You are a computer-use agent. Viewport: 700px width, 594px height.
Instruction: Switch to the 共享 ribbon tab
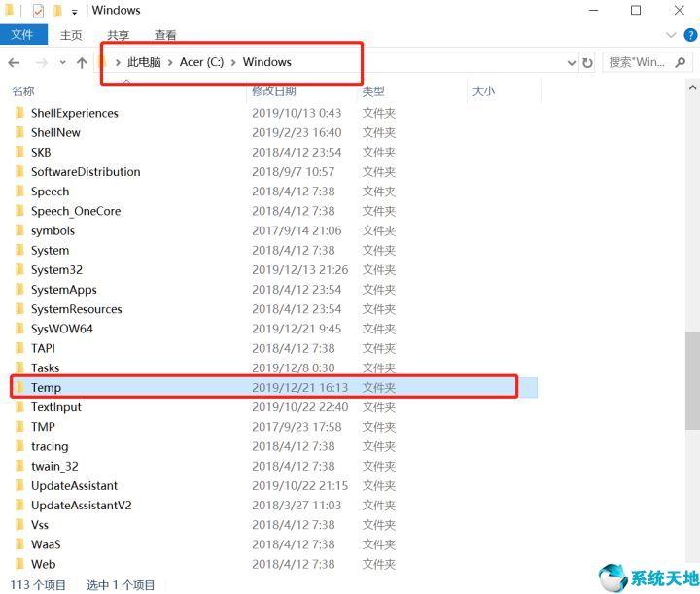[119, 35]
